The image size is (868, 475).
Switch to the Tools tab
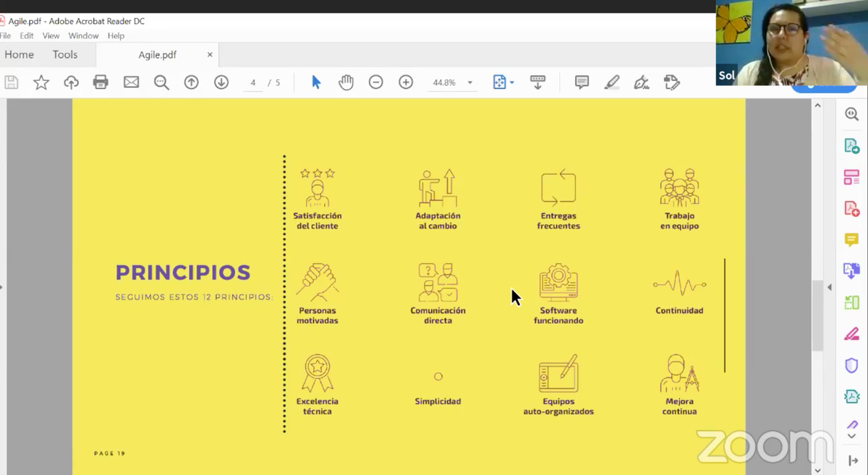64,54
